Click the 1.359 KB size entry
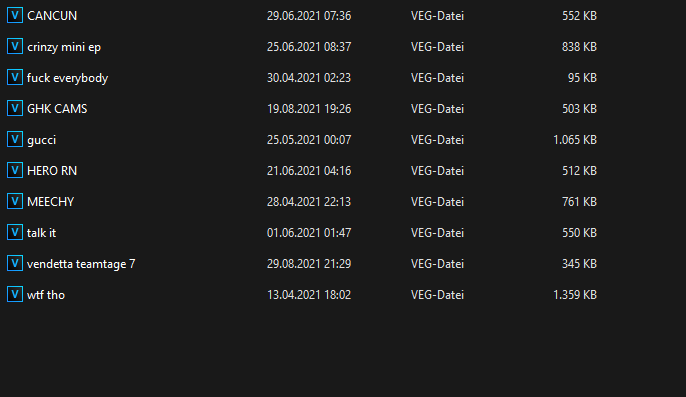Viewport: 686px width, 397px height. (x=575, y=295)
